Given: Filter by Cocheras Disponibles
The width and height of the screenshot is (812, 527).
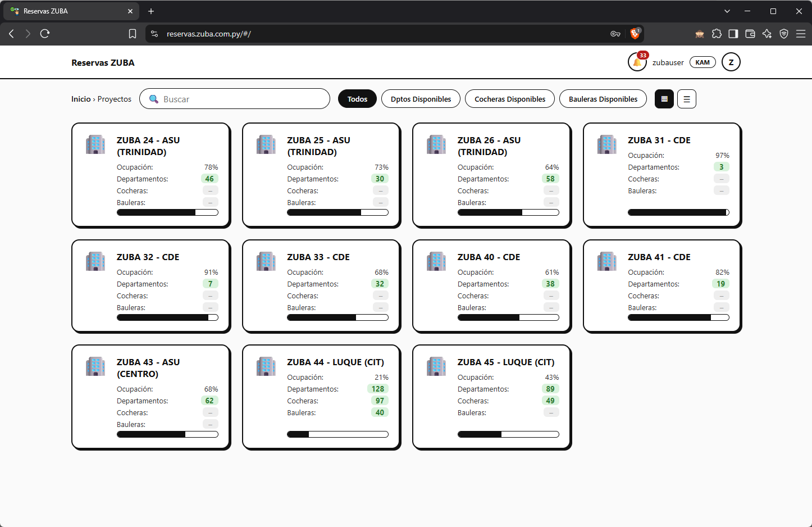Looking at the screenshot, I should point(510,99).
